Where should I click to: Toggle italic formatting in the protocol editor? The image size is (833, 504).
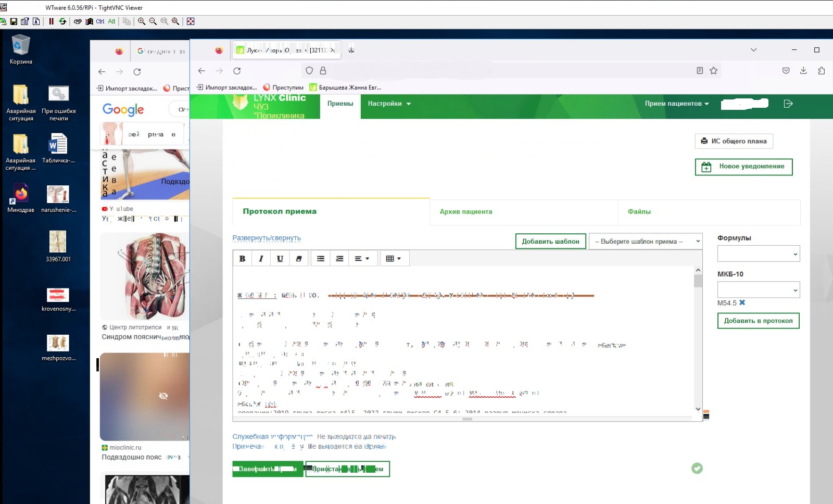(x=261, y=259)
